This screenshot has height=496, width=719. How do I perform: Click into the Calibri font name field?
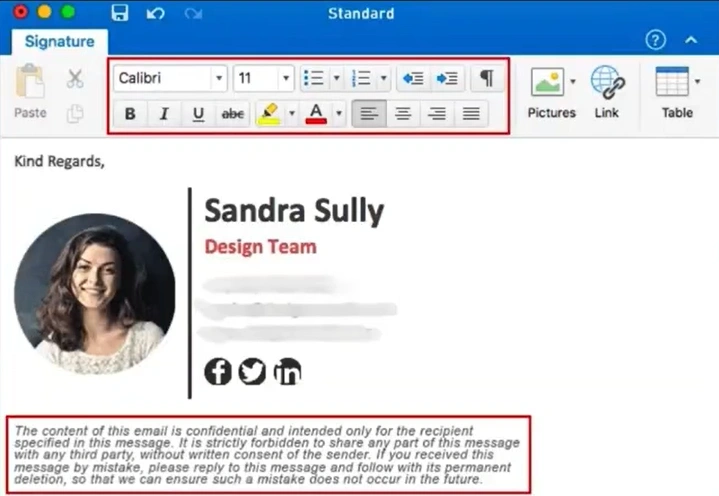[162, 78]
